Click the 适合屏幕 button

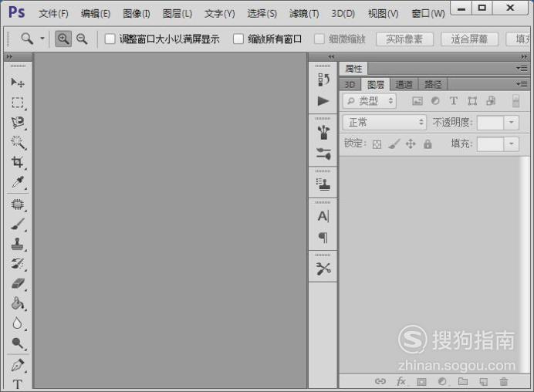469,39
